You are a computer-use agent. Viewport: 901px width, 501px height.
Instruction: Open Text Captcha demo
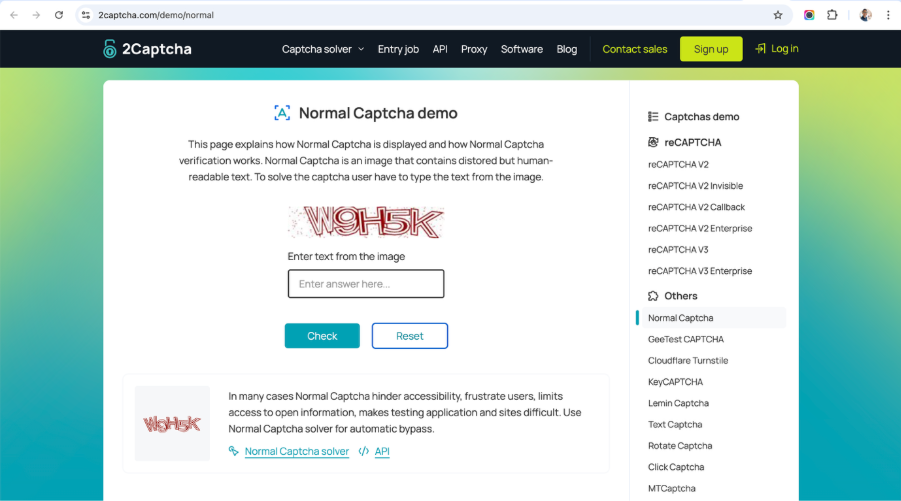tap(675, 424)
